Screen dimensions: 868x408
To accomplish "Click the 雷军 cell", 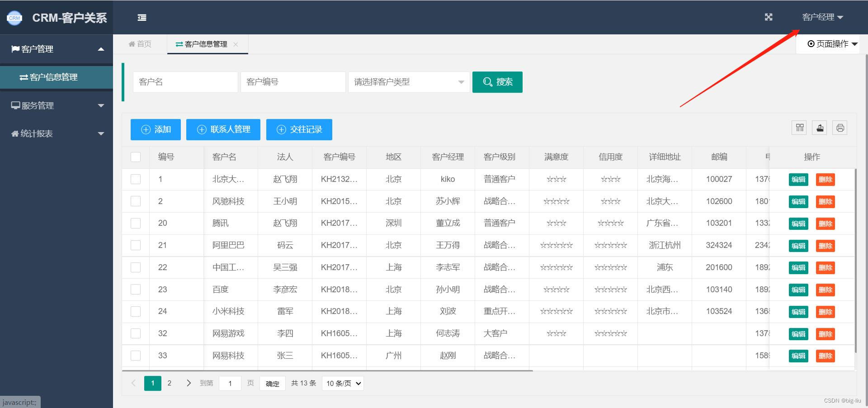I will pyautogui.click(x=285, y=311).
